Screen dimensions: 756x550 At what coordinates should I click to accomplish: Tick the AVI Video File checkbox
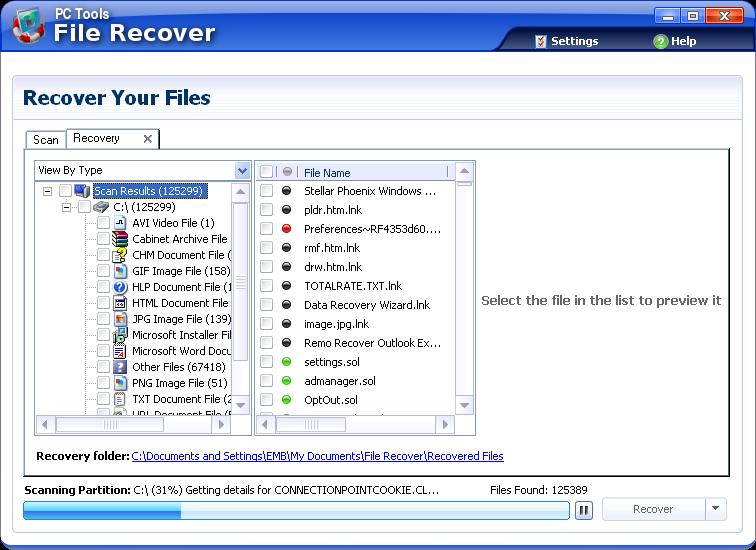pyautogui.click(x=103, y=223)
